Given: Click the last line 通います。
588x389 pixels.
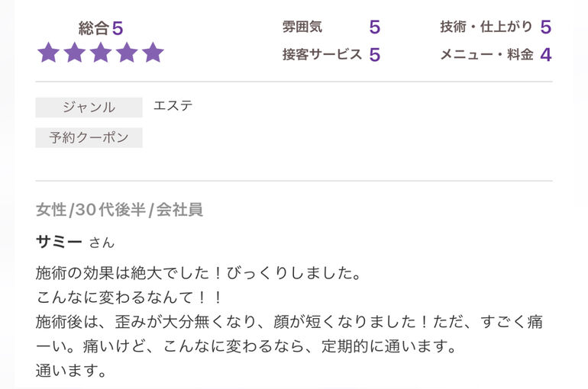Looking at the screenshot, I should point(71,371).
